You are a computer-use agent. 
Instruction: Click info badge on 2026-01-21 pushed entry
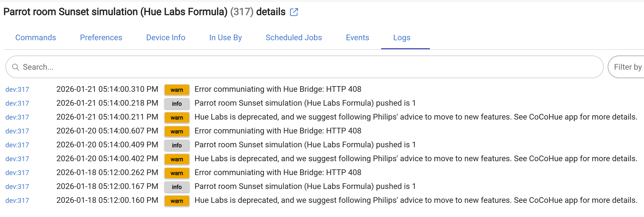tap(177, 104)
